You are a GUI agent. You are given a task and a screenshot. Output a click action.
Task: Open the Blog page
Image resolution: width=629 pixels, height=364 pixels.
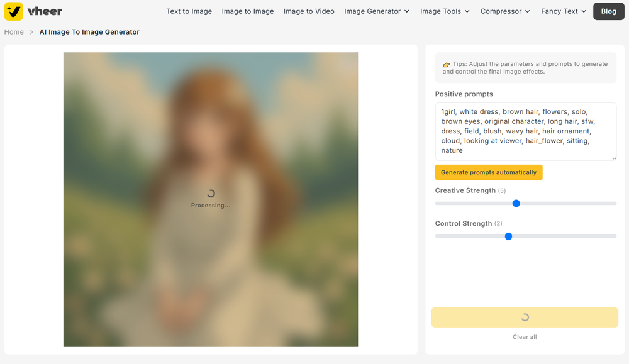tap(608, 11)
